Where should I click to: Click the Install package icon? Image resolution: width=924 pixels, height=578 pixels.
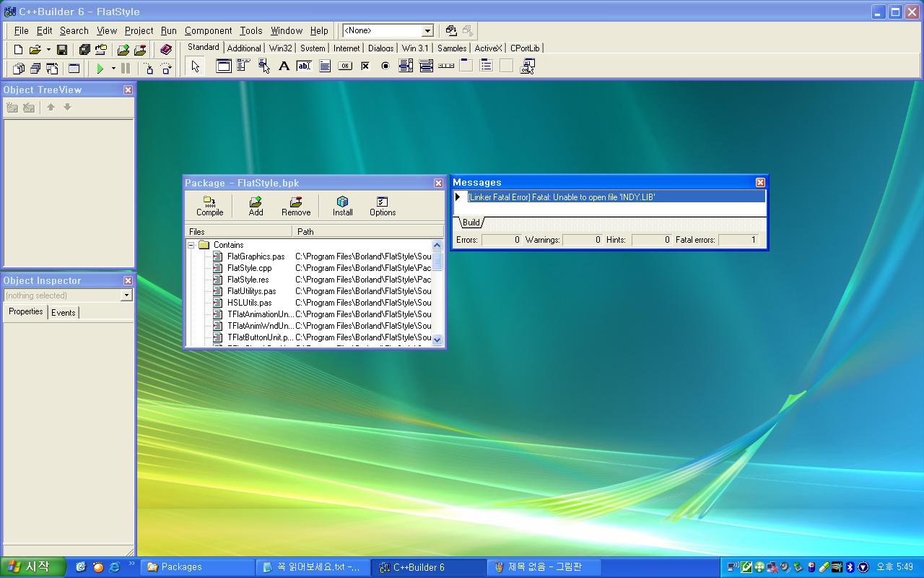click(x=342, y=206)
